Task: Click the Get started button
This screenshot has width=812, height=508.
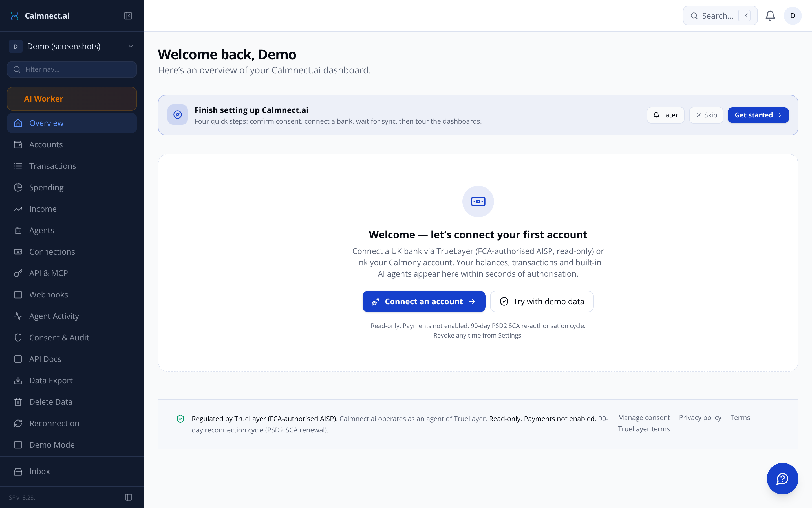Action: (758, 115)
